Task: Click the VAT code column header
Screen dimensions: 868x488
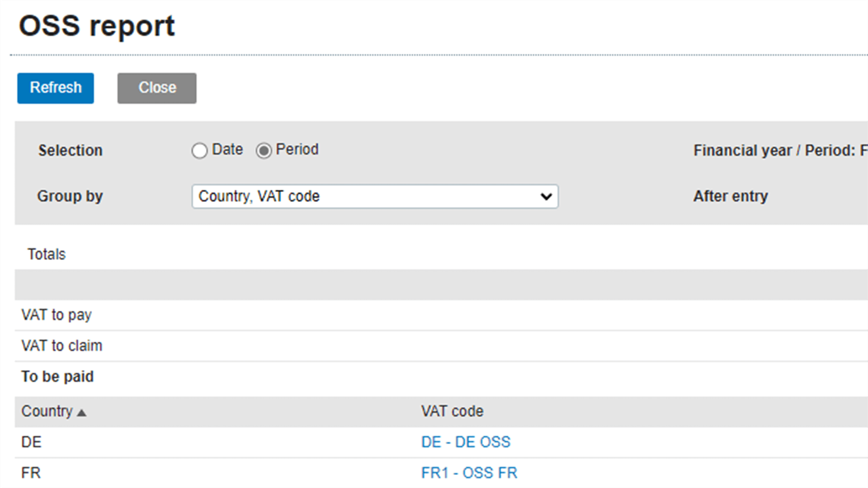Action: (x=452, y=412)
